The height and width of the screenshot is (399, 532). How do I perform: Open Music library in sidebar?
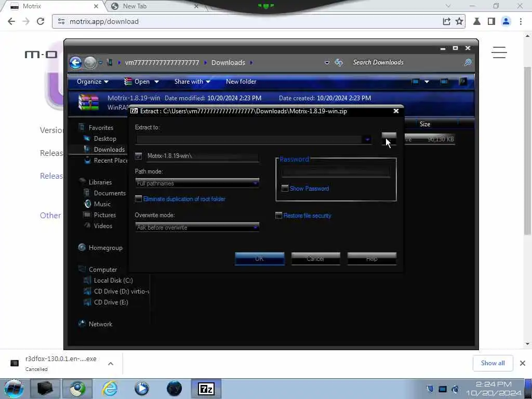coord(102,204)
